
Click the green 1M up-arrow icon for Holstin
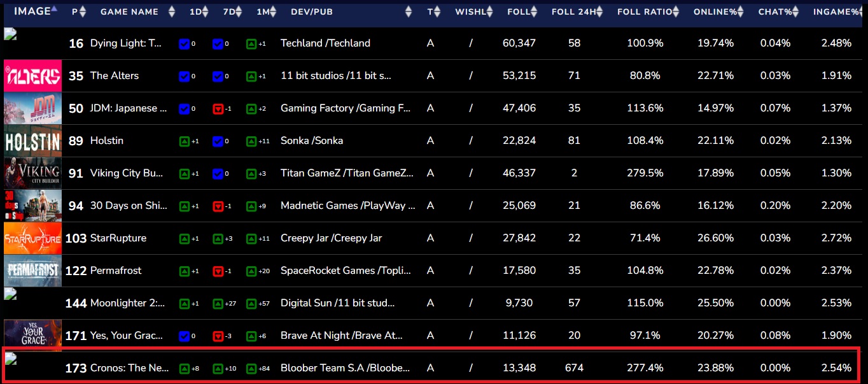[x=251, y=141]
